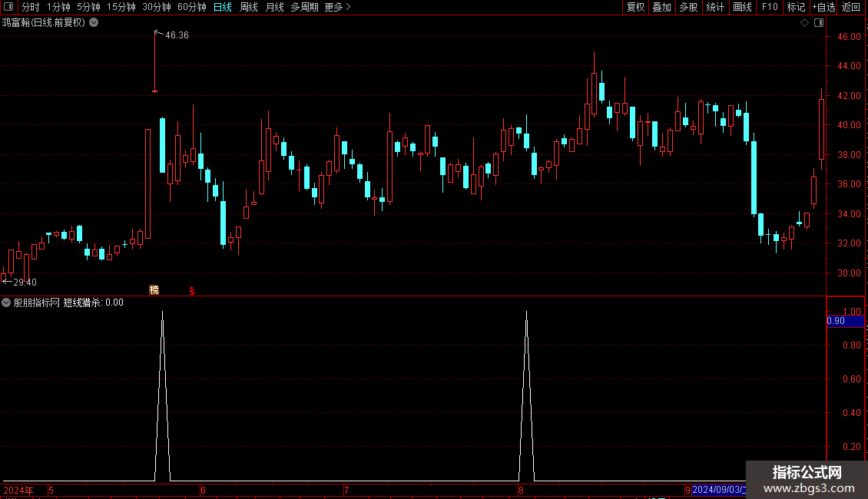Viewport: 868px width, 499px height.
Task: Click the diamond icon above the chart
Action: click(x=804, y=23)
